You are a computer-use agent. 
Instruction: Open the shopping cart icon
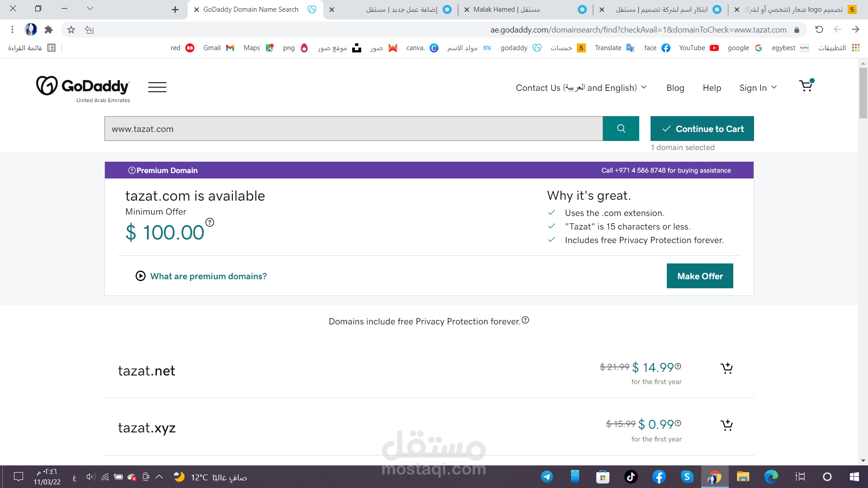point(806,86)
